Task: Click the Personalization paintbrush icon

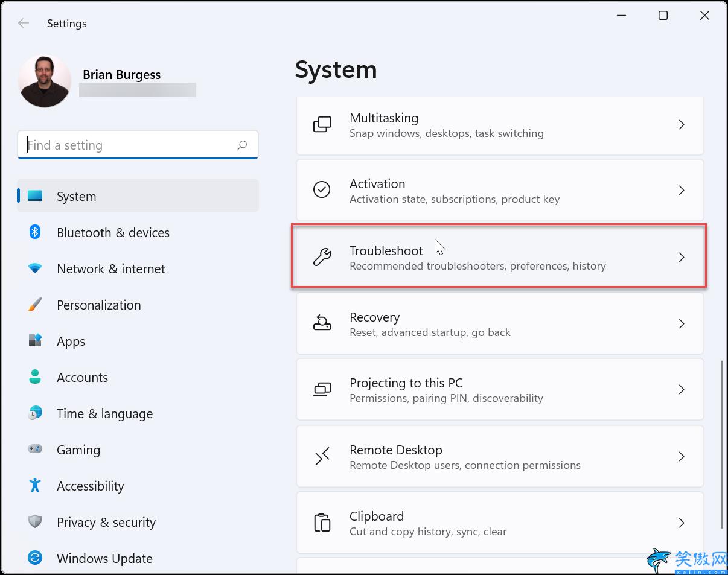Action: (x=35, y=305)
